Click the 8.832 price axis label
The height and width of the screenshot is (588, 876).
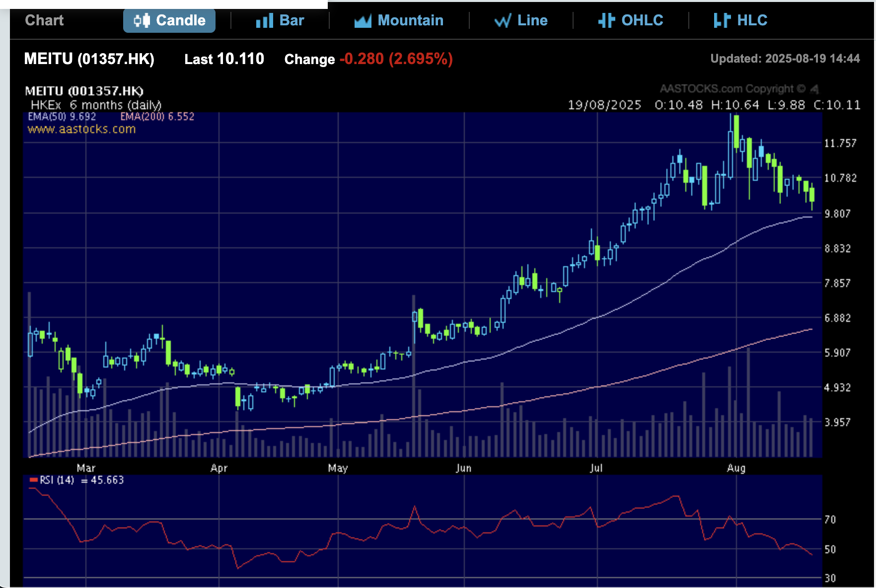[838, 249]
